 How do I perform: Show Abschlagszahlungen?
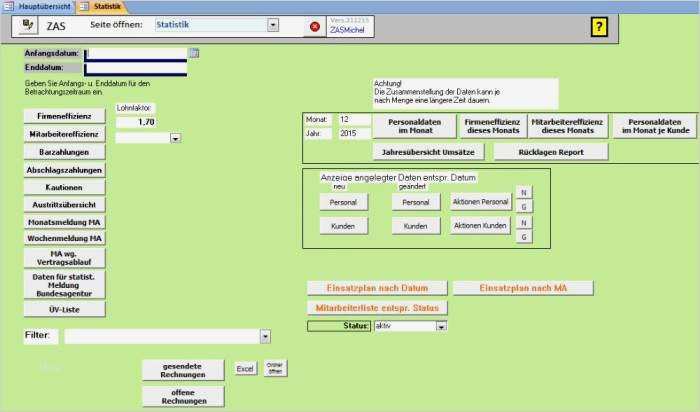pos(65,170)
